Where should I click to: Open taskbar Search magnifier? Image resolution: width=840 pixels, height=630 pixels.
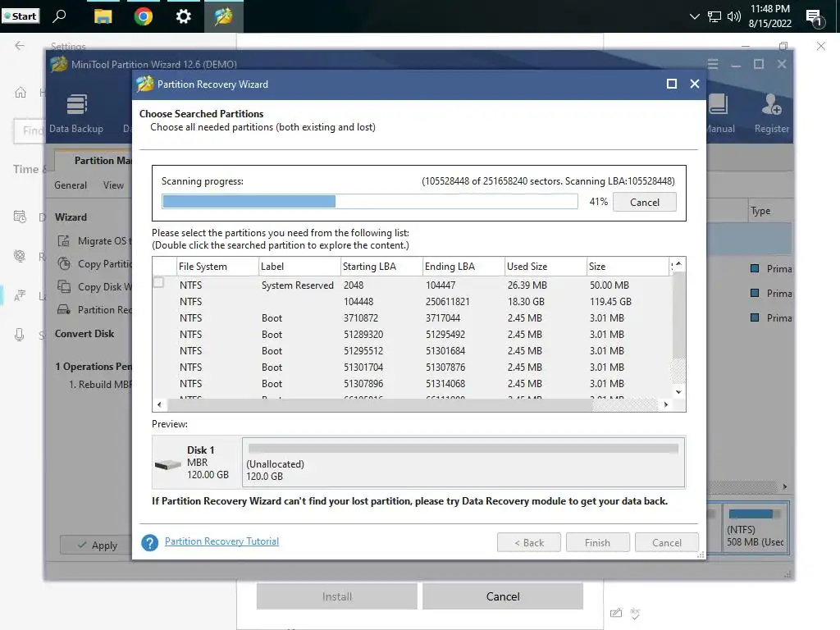coord(59,16)
